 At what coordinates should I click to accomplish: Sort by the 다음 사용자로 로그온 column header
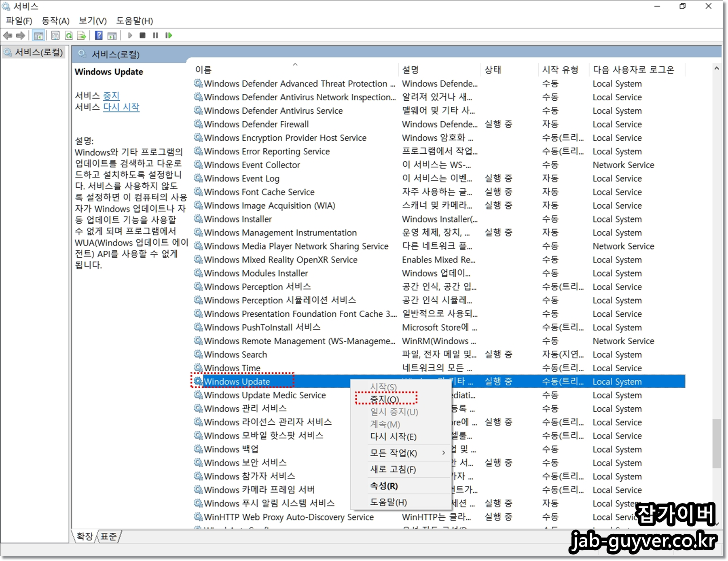tap(637, 70)
